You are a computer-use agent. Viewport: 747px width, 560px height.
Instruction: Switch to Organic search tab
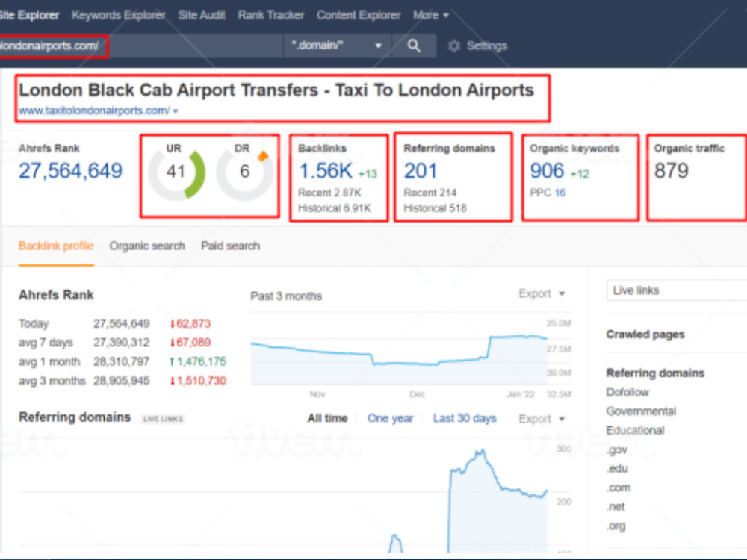pos(147,246)
